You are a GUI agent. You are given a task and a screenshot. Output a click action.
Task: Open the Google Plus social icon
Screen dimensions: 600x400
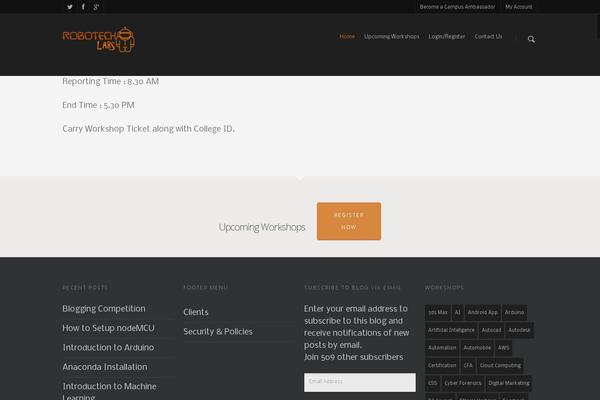click(96, 7)
